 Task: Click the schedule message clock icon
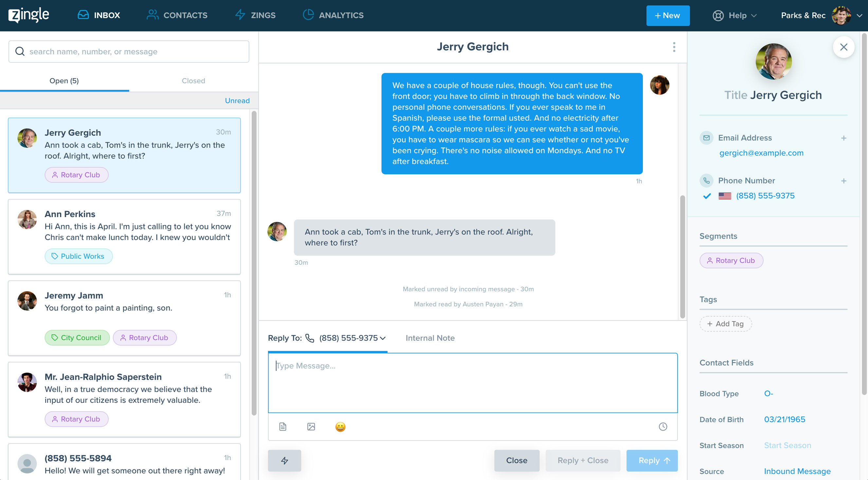coord(662,427)
